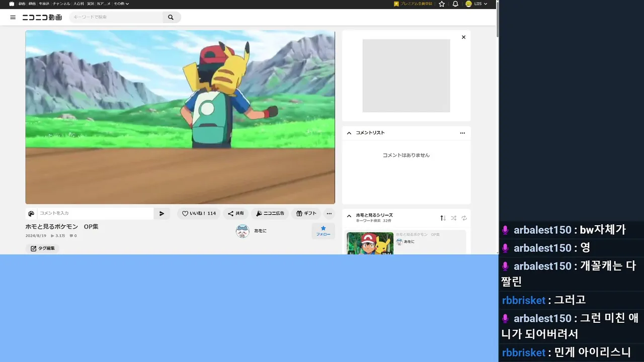Click the Pokémon video player
The height and width of the screenshot is (362, 644).
(x=180, y=117)
